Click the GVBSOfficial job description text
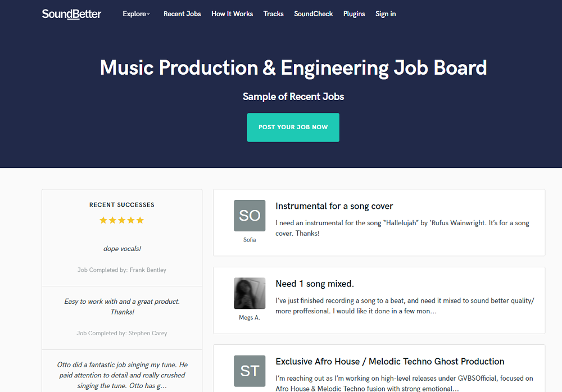562x392 pixels. (x=404, y=383)
